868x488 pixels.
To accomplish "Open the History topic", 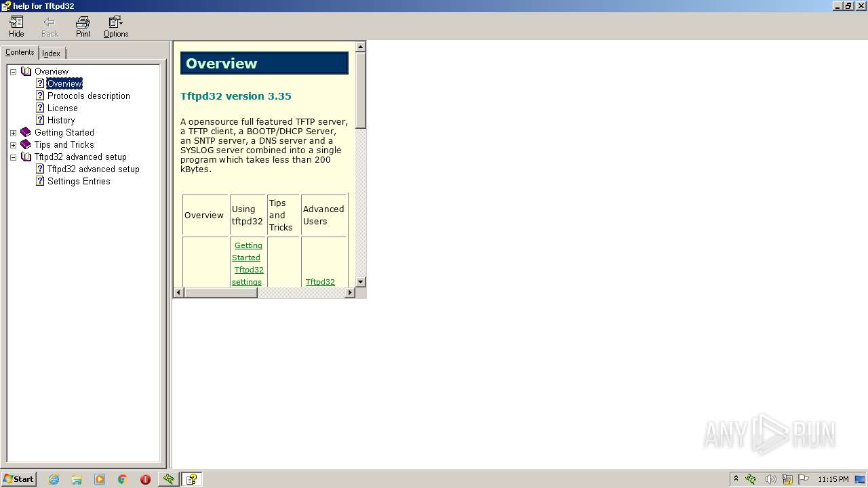I will point(61,121).
